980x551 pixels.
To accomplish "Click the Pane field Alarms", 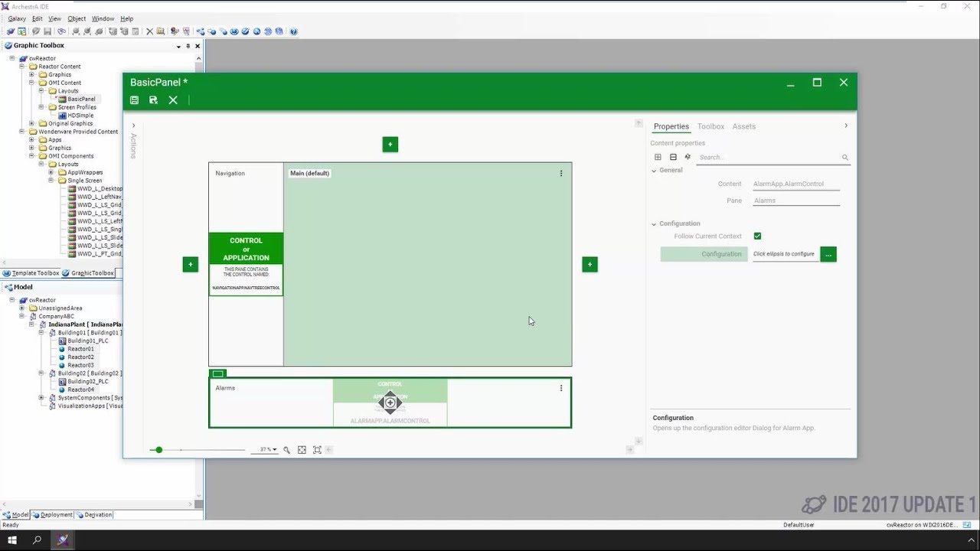I will (x=796, y=201).
